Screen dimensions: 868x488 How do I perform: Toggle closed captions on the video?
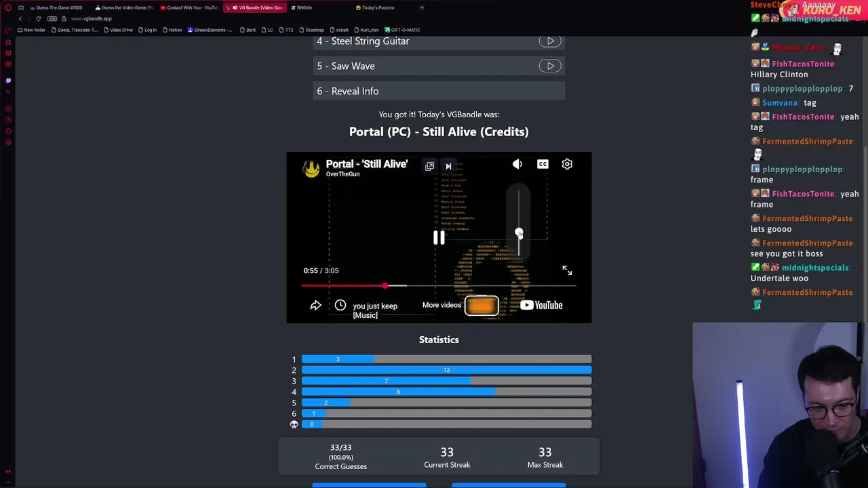[x=542, y=164]
